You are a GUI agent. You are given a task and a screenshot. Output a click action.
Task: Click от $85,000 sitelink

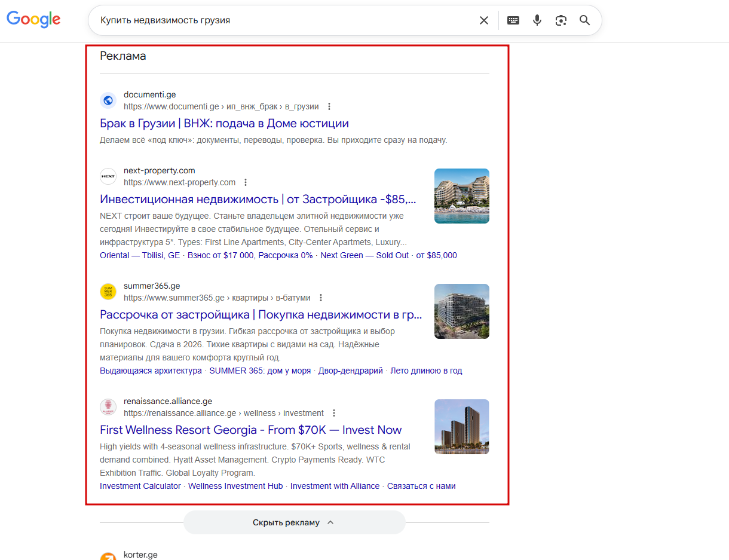pyautogui.click(x=437, y=255)
